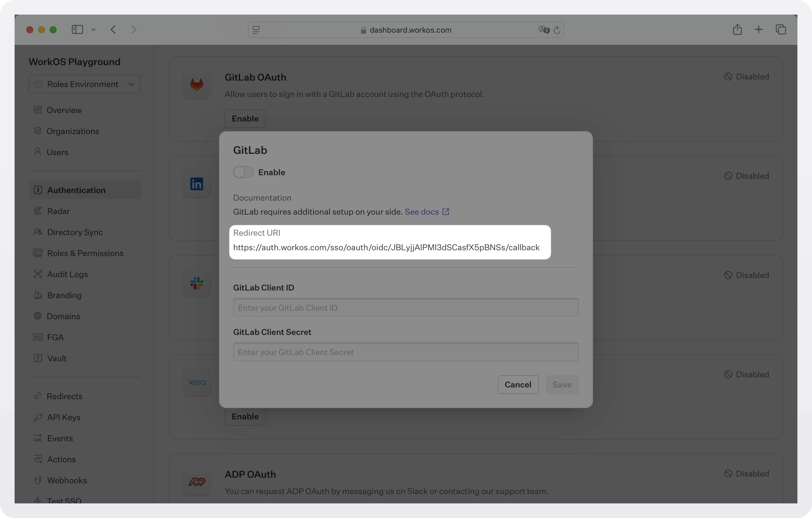
Task: Click the Audit Logs icon
Action: (x=38, y=274)
